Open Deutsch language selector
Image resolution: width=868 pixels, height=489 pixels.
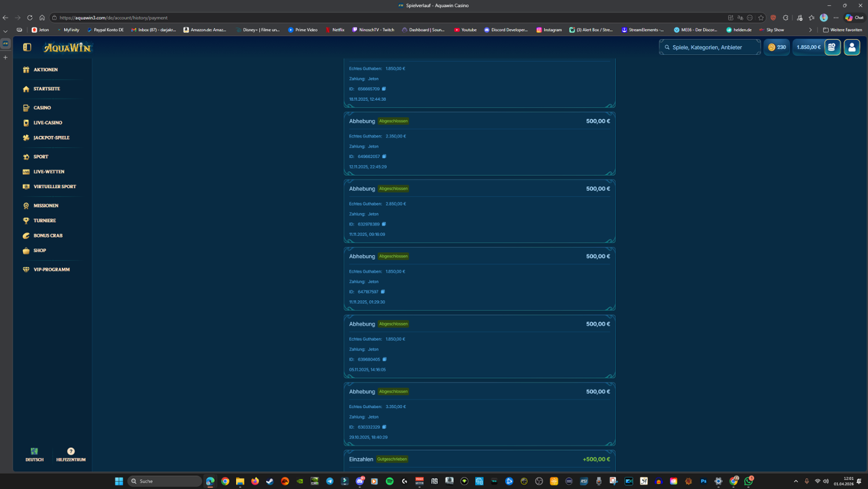tap(34, 454)
